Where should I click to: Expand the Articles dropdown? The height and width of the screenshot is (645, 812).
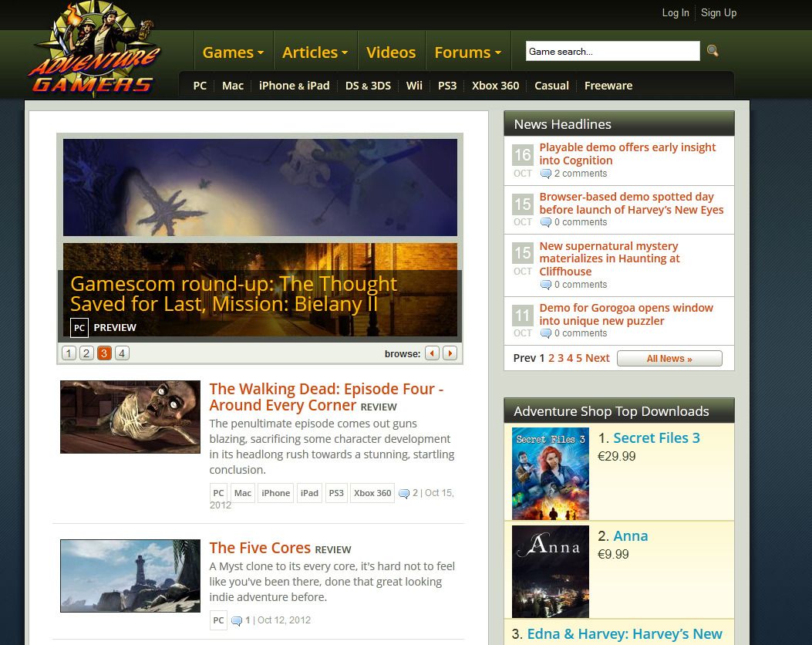click(x=315, y=52)
